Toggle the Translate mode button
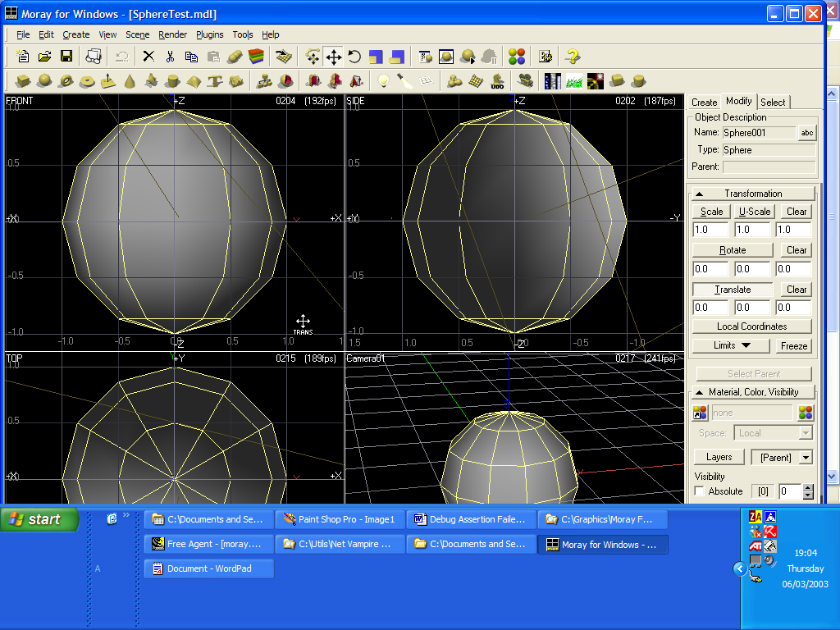This screenshot has width=840, height=630. [x=733, y=290]
